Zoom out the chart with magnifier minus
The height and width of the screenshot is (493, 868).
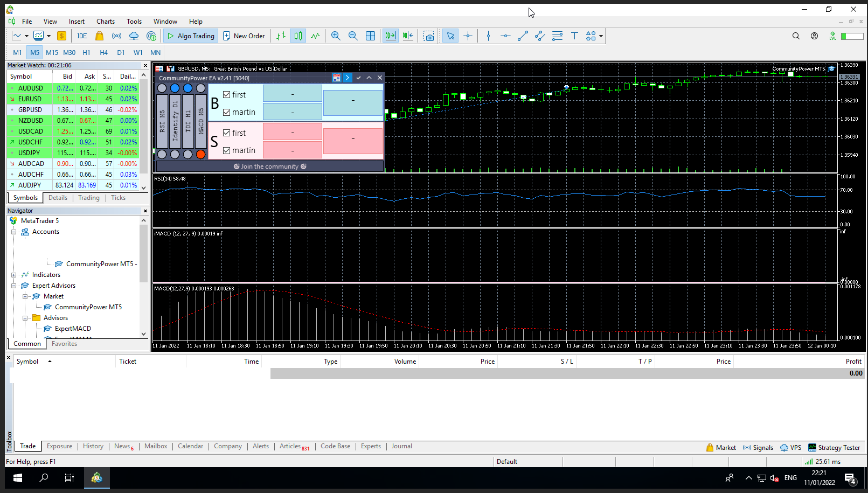click(353, 36)
